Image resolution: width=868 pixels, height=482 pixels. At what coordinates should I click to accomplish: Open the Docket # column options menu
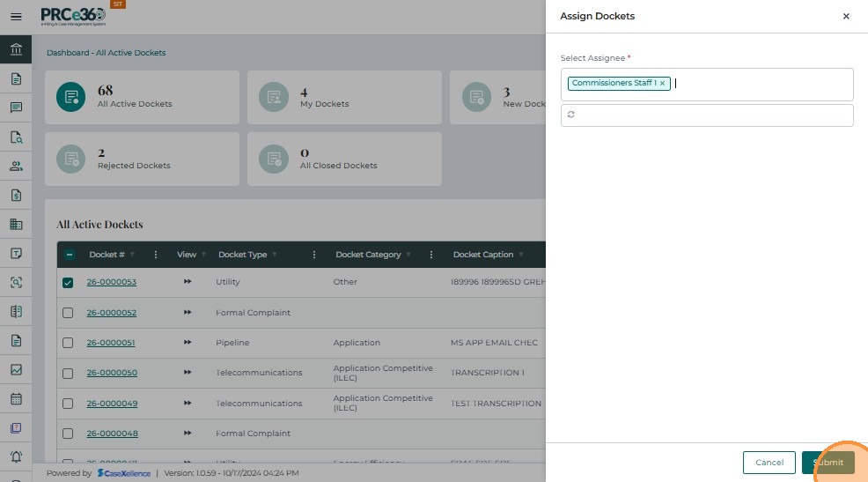tap(156, 255)
